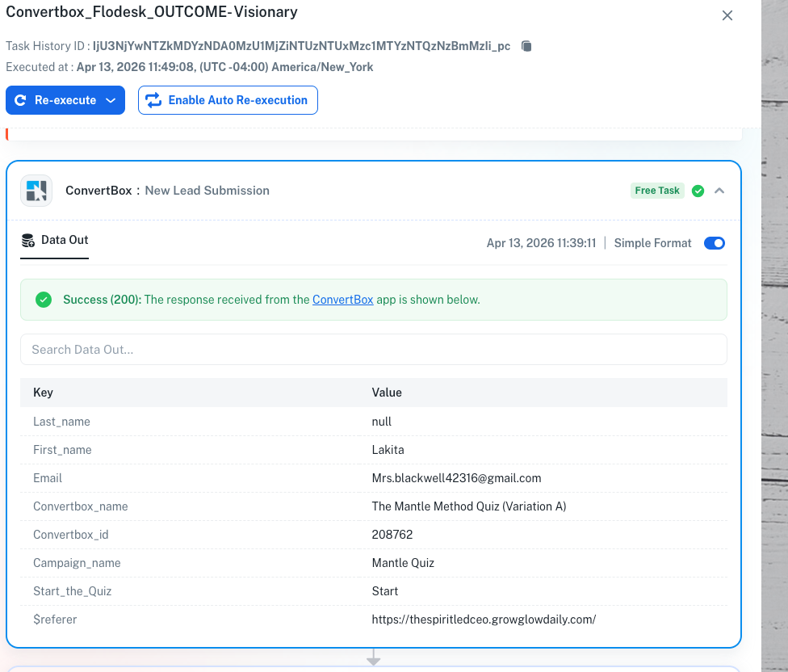Viewport: 788px width, 672px height.
Task: Copy the Task History ID
Action: [526, 46]
